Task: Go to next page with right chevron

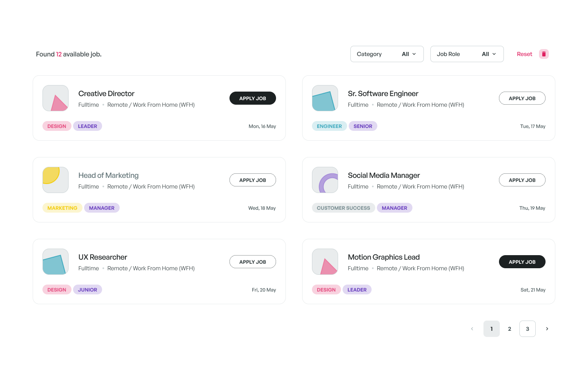Action: click(547, 329)
